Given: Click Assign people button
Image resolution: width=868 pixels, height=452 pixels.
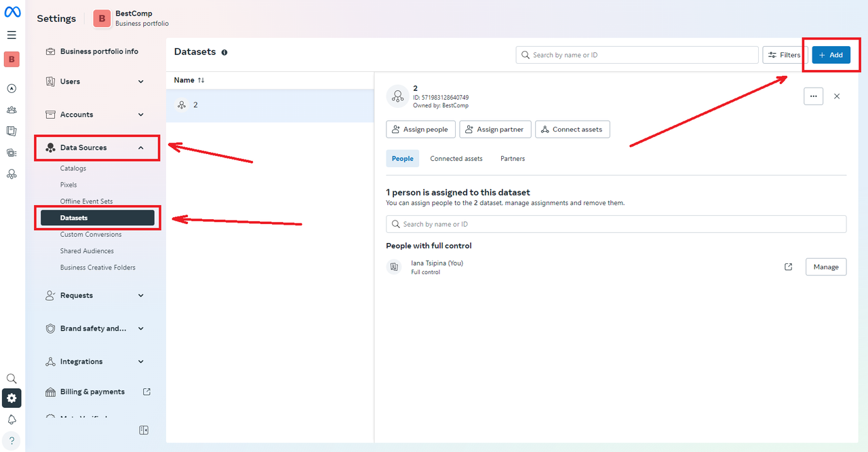Looking at the screenshot, I should [x=420, y=130].
